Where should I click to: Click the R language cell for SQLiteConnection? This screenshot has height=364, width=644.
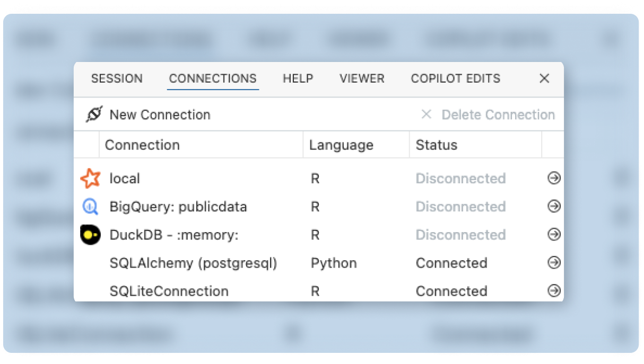point(315,291)
